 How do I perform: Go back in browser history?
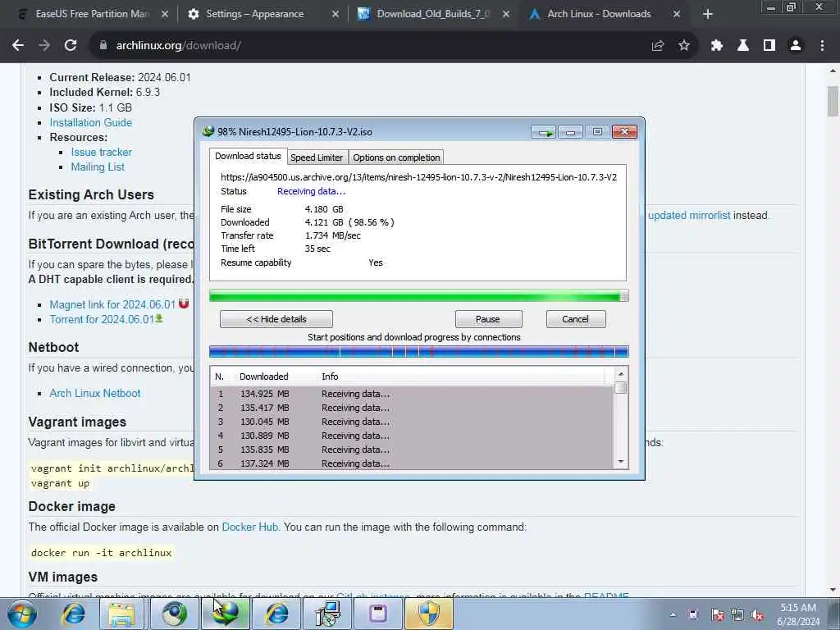coord(18,46)
